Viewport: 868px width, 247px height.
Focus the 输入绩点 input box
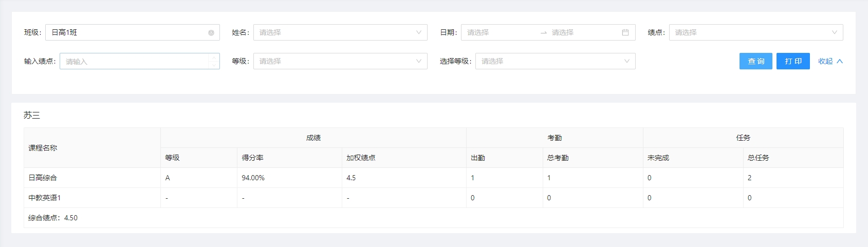135,61
